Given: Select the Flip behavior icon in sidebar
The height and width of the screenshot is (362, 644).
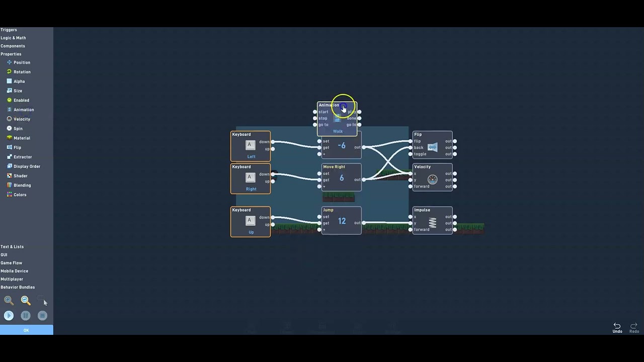Looking at the screenshot, I should tap(9, 147).
